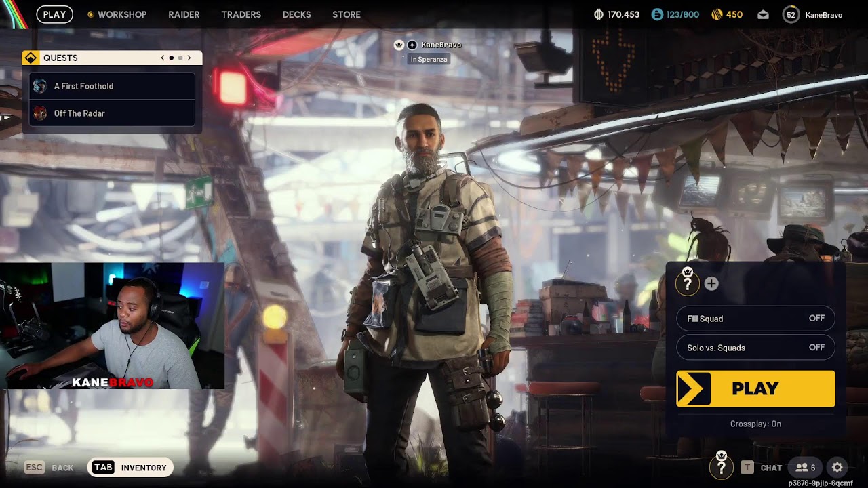Open the Store tab
Screen dimensions: 868x488
347,14
